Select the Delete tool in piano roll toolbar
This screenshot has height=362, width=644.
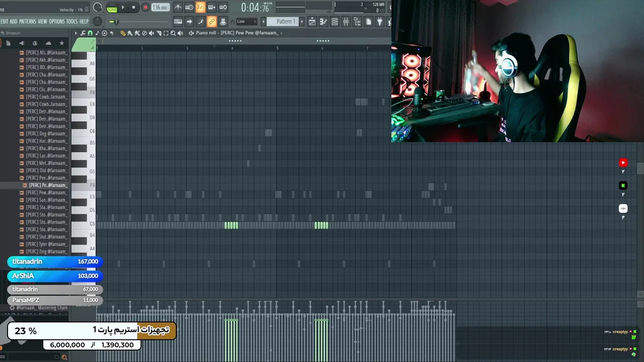coord(144,33)
